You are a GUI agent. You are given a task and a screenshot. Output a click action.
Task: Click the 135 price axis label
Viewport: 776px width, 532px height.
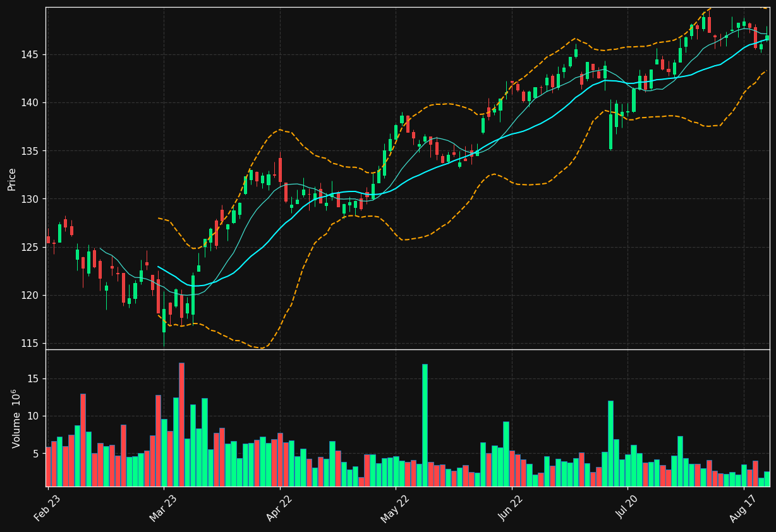pos(30,151)
